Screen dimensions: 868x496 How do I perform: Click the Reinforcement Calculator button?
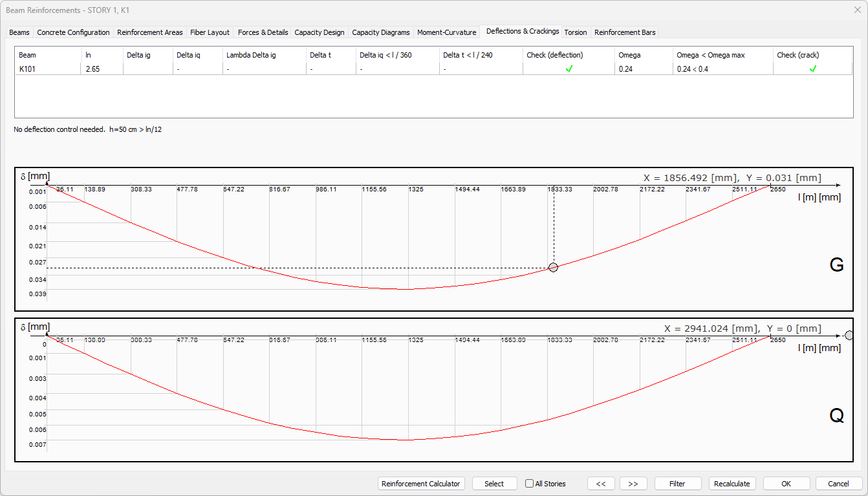(421, 484)
